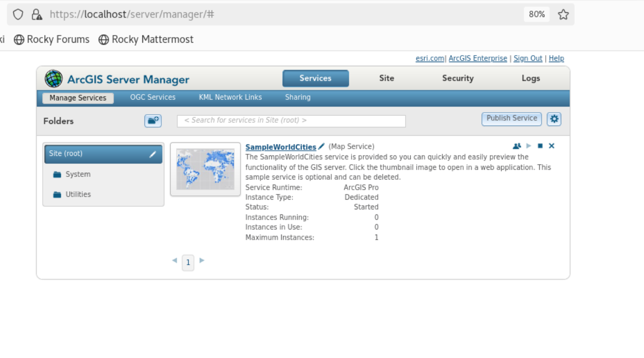
Task: Select the OGC Services subtab
Action: point(153,97)
